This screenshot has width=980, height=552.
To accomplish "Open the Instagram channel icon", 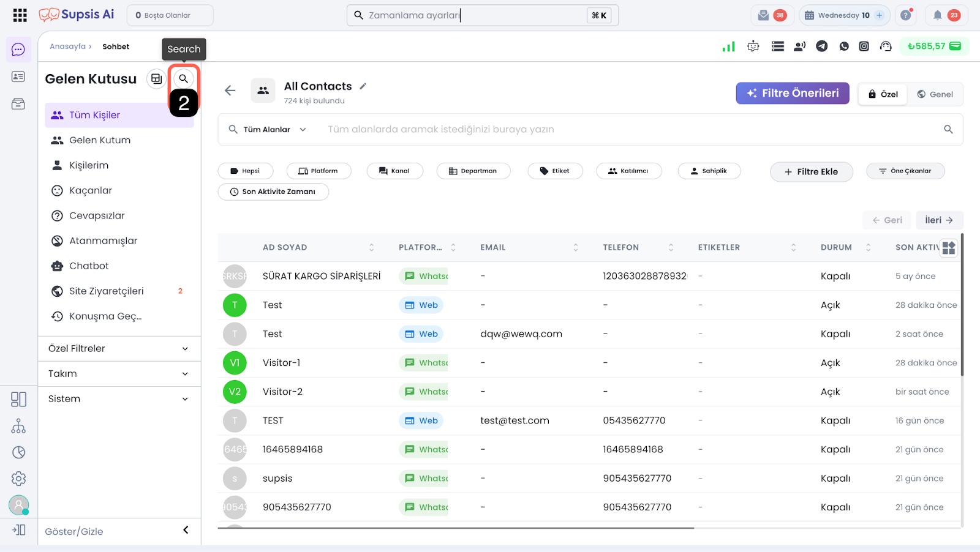I will [864, 47].
